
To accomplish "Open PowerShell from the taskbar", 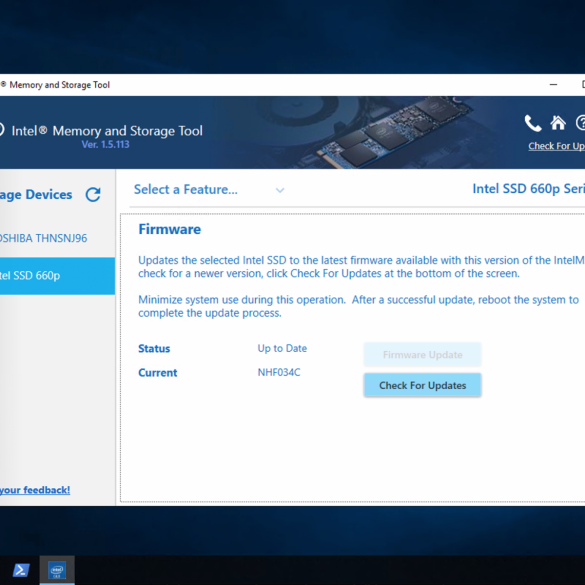I will pyautogui.click(x=21, y=570).
